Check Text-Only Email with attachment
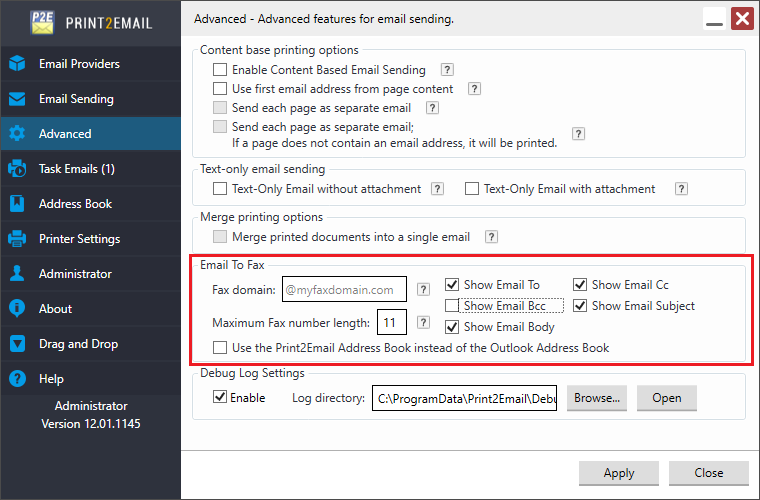 (x=472, y=188)
